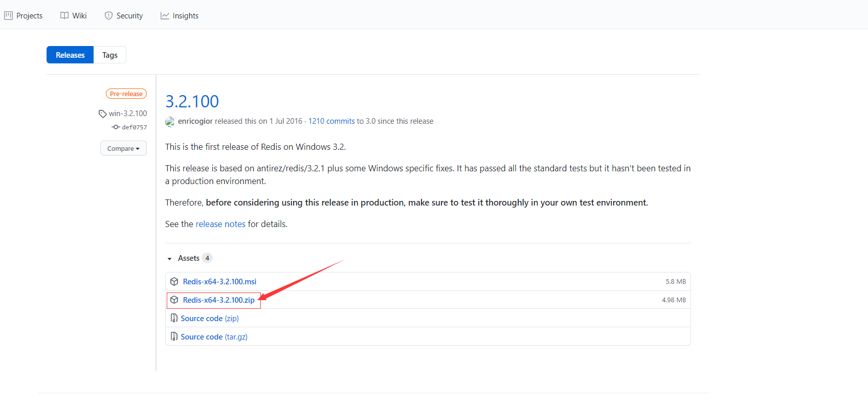The width and height of the screenshot is (868, 406).
Task: Click package icon for Redis-x64-3.2.100.msi
Action: pos(174,282)
